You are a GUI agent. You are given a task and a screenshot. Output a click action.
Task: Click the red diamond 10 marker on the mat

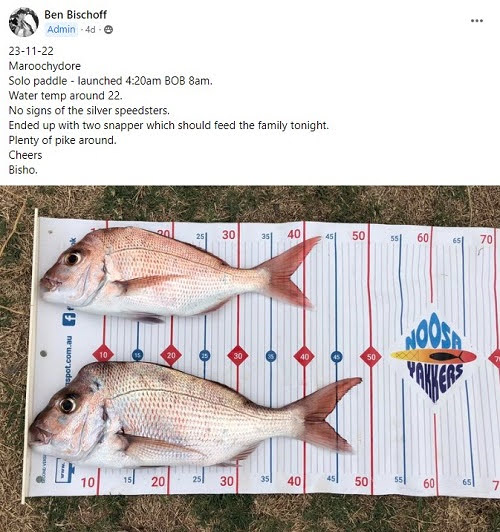pos(103,355)
